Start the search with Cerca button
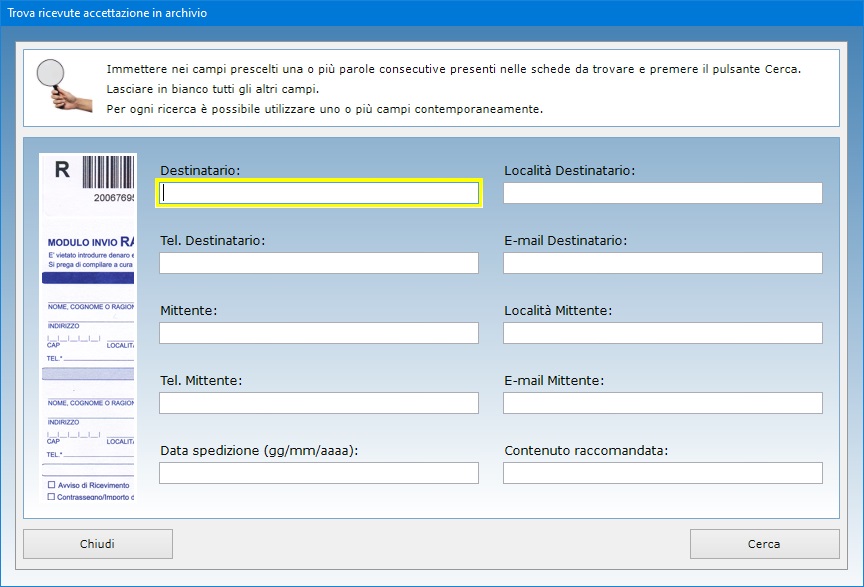864x587 pixels. [764, 544]
